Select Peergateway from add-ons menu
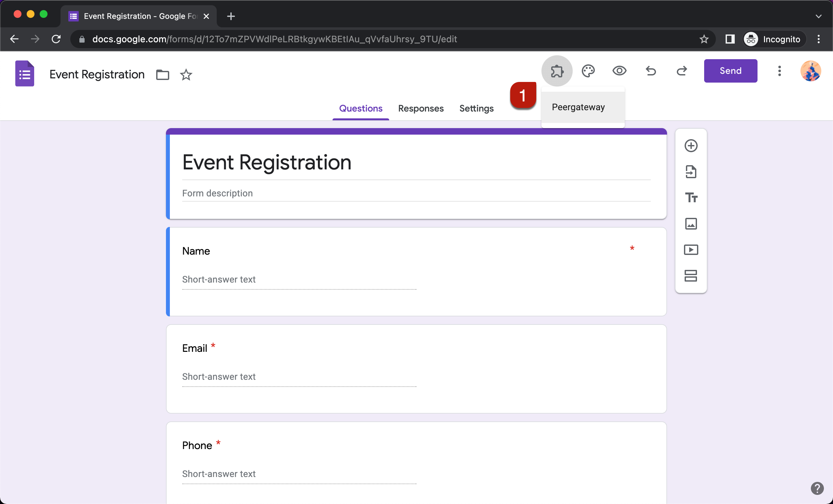Image resolution: width=833 pixels, height=504 pixels. click(578, 107)
